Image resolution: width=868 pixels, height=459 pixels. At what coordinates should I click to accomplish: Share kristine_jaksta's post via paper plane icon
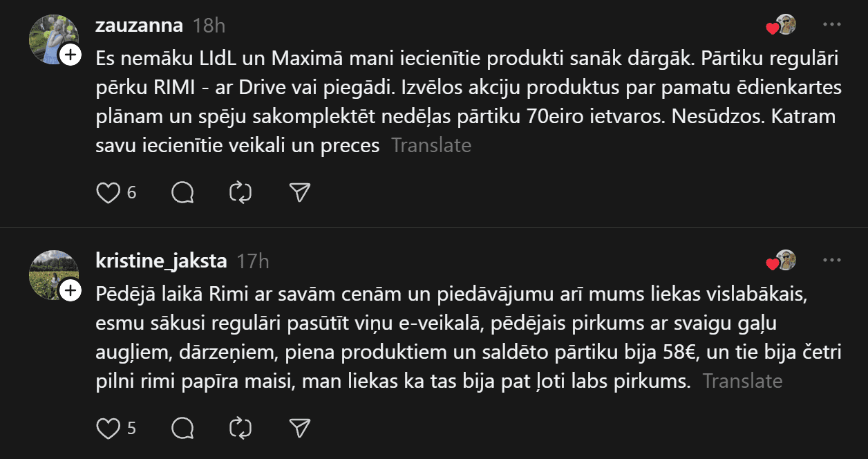pos(299,429)
